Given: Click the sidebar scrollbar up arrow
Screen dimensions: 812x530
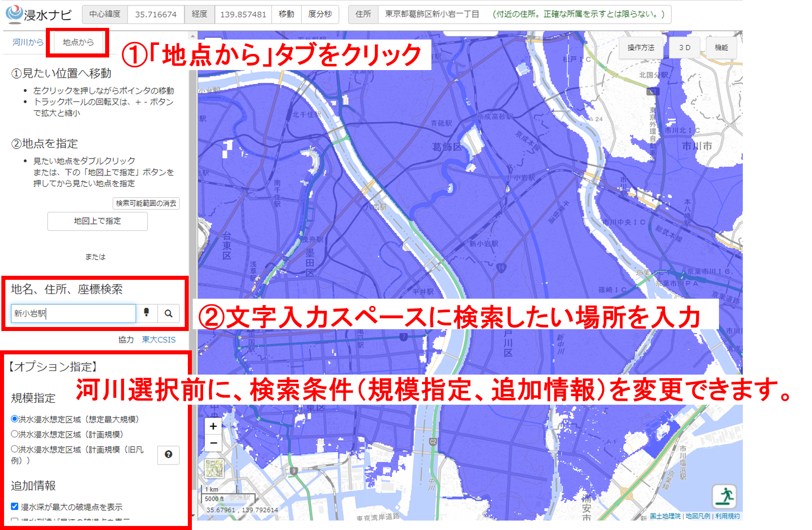Looking at the screenshot, I should tap(193, 36).
